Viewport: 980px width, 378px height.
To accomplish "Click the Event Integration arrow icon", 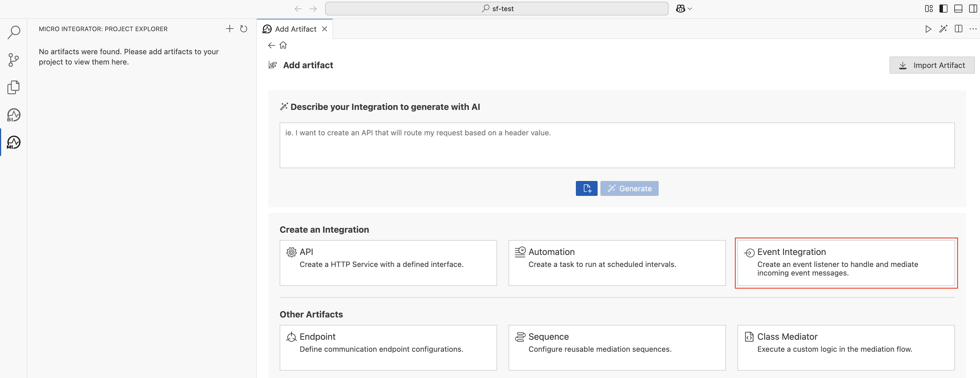I will pyautogui.click(x=749, y=253).
